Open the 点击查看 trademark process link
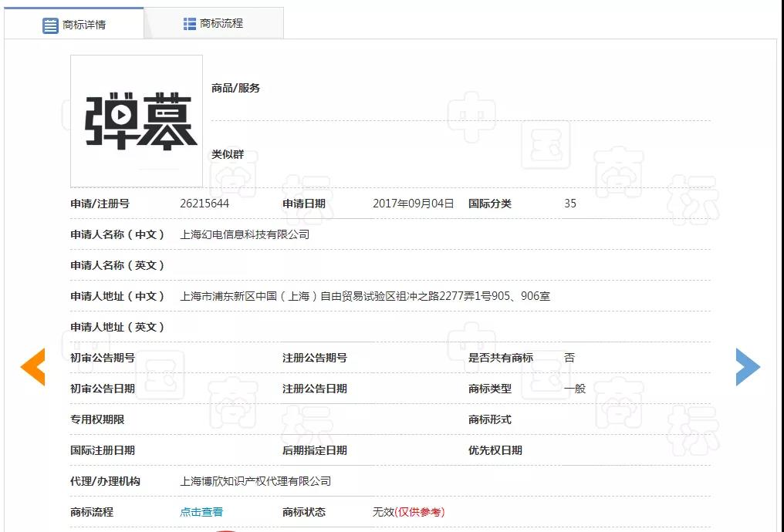The width and height of the screenshot is (784, 532). (x=201, y=512)
